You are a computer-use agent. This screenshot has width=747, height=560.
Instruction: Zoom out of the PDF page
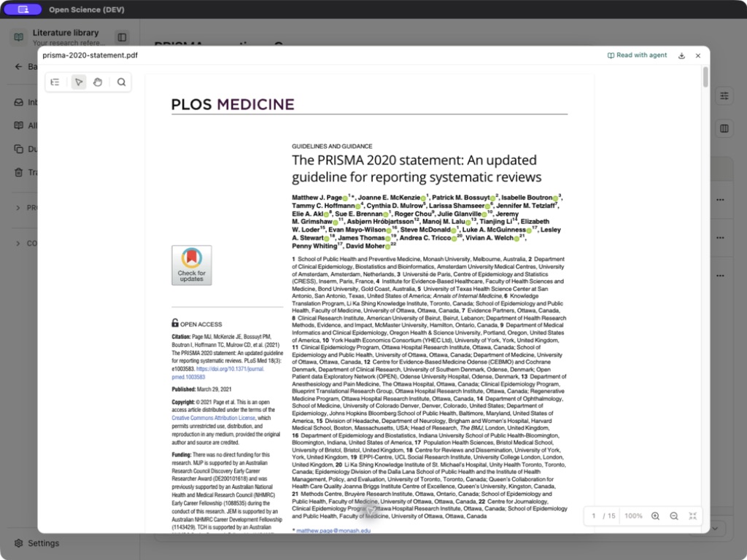click(674, 516)
